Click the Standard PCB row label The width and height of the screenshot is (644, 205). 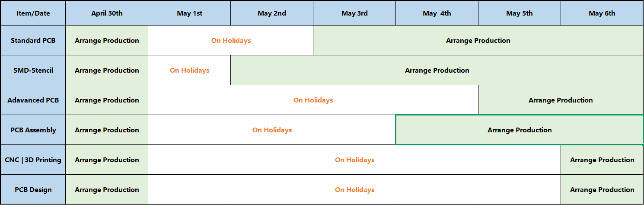[x=33, y=41]
